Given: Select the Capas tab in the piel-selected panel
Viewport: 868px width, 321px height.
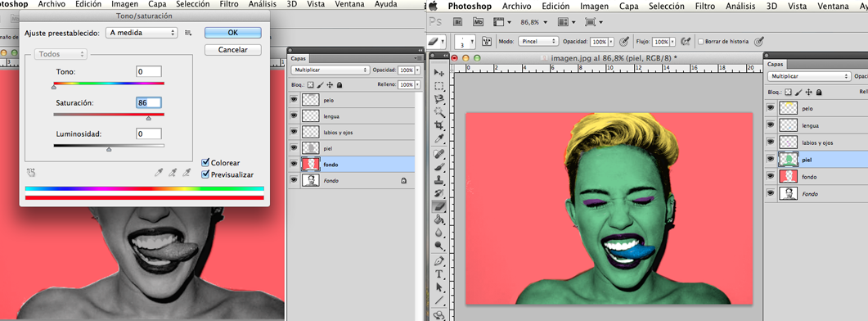Looking at the screenshot, I should pyautogui.click(x=775, y=65).
